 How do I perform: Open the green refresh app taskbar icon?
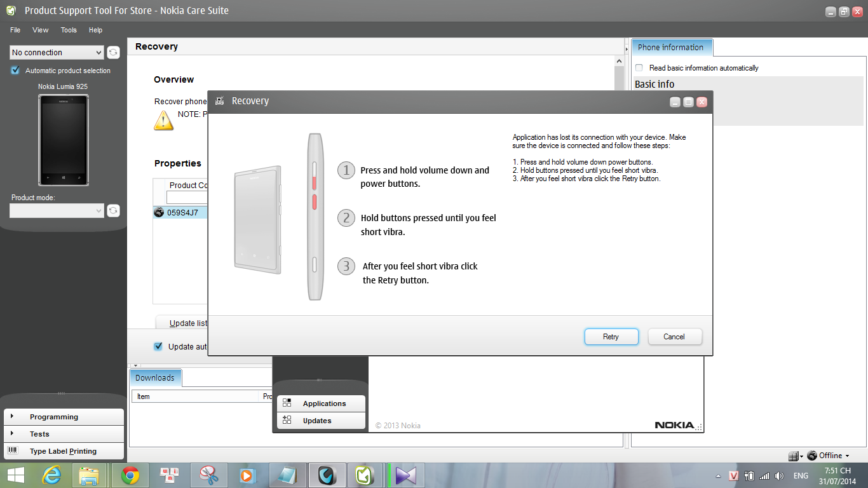[x=365, y=475]
